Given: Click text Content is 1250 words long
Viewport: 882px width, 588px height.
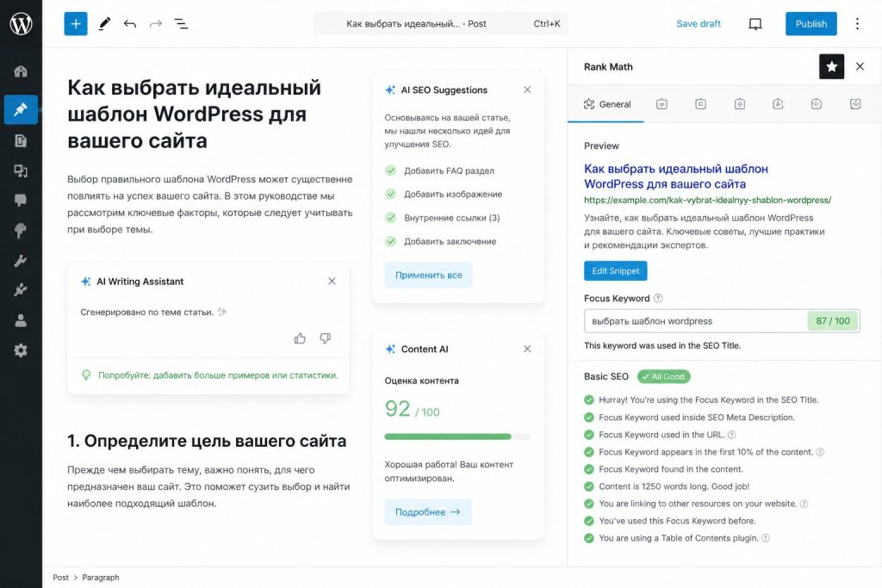Looking at the screenshot, I should tap(674, 486).
